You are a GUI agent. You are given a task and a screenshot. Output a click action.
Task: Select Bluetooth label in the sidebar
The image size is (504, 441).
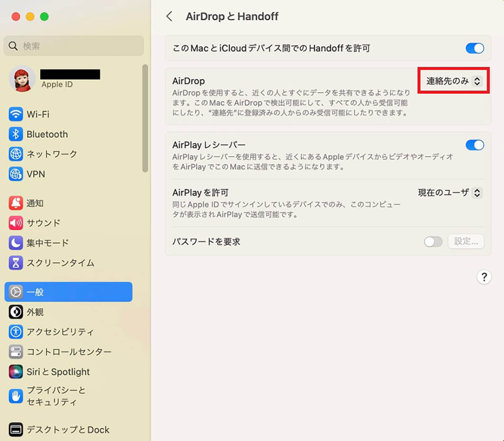47,134
